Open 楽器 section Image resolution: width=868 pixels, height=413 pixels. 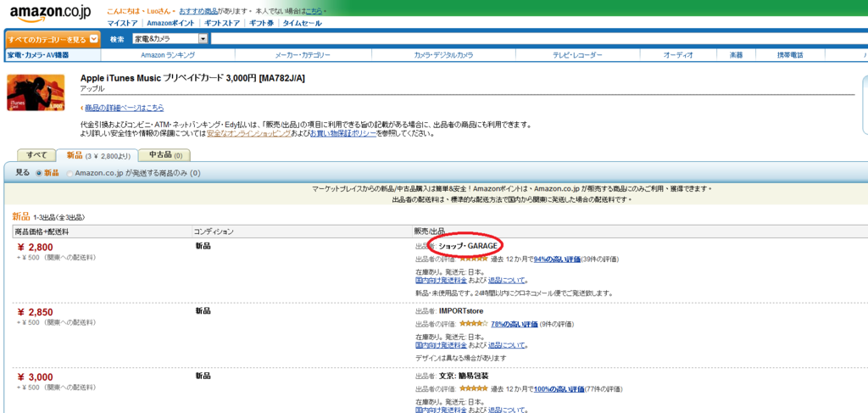click(x=737, y=55)
